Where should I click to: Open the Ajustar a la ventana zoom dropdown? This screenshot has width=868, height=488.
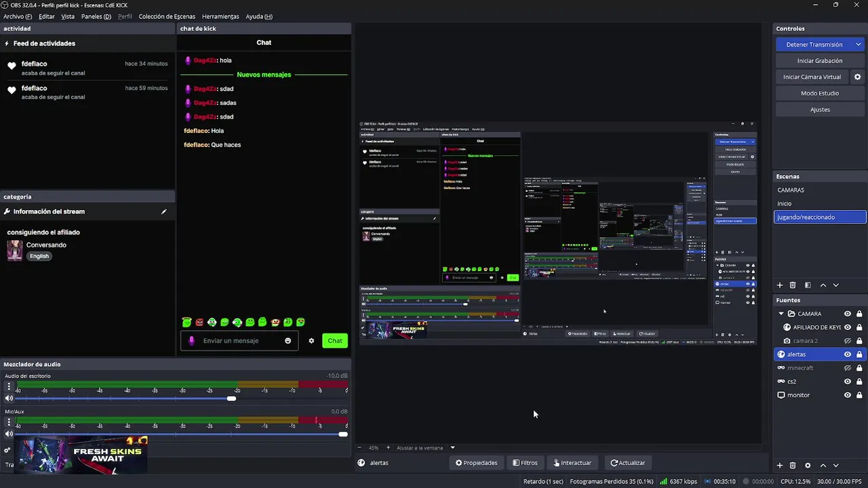(x=452, y=447)
